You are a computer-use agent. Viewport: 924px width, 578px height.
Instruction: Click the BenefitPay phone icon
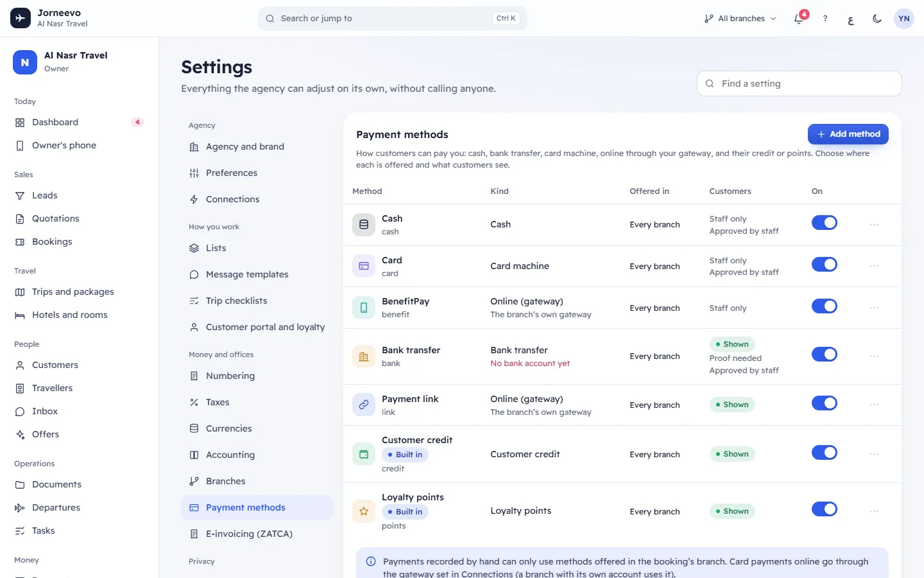click(x=364, y=308)
